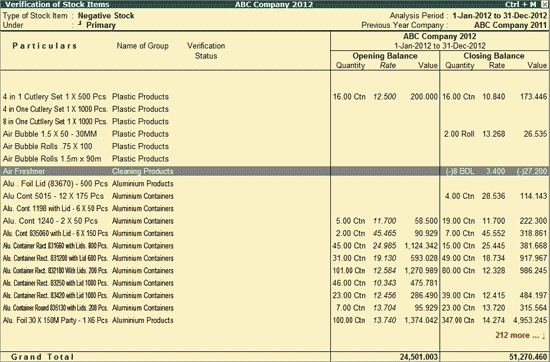Image resolution: width=550 pixels, height=362 pixels.
Task: Click closing value 484.197
Action: click(x=534, y=296)
